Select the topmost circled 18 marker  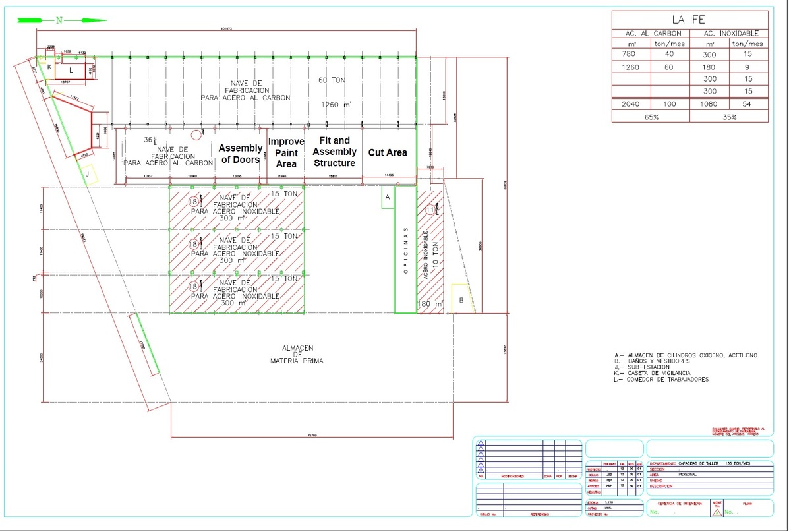coord(194,202)
